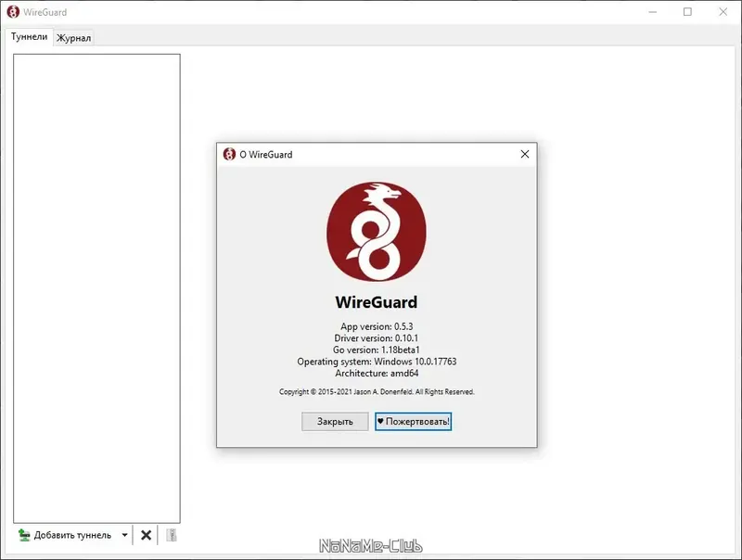This screenshot has height=560, width=742.
Task: Click the Закрыть button in the About dialog
Action: [335, 422]
